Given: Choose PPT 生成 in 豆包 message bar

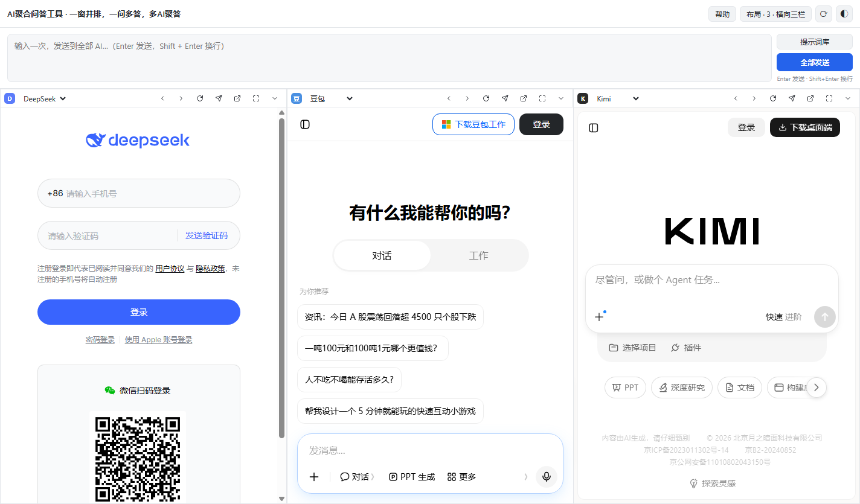Looking at the screenshot, I should 412,477.
